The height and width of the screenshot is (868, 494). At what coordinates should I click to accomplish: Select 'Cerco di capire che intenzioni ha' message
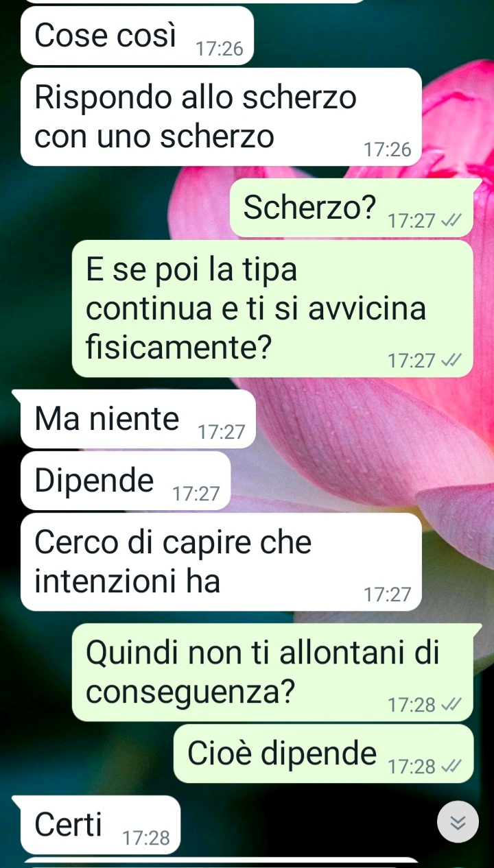click(221, 562)
